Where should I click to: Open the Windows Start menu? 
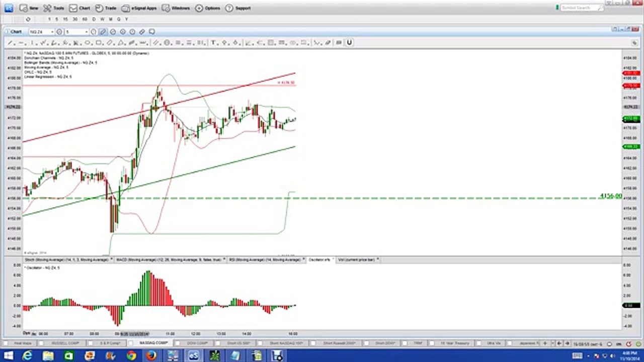[8, 356]
